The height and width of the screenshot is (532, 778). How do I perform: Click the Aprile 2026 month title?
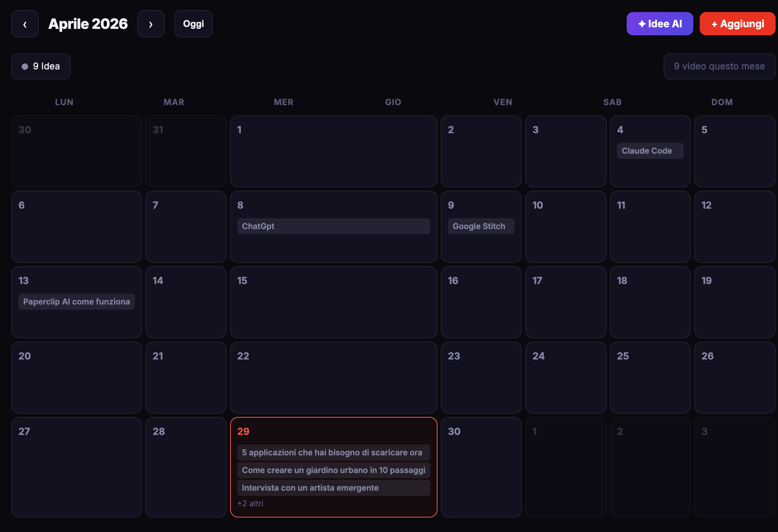[88, 24]
